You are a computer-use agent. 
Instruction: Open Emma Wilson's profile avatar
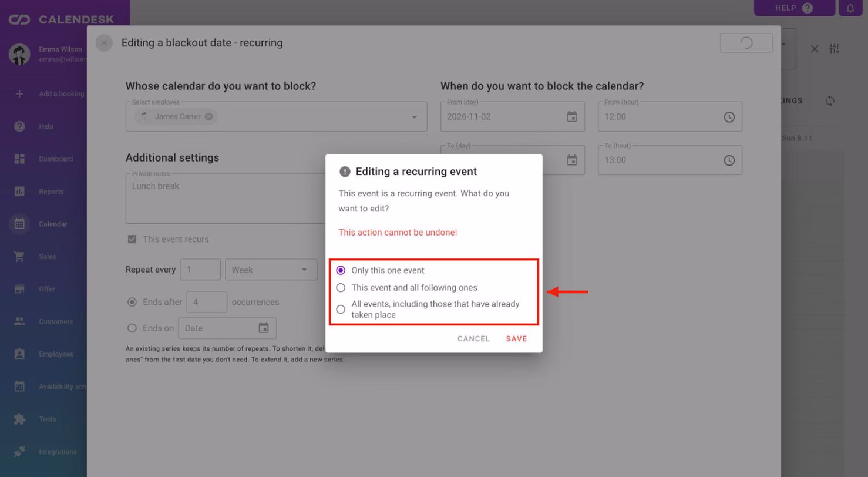(x=19, y=54)
